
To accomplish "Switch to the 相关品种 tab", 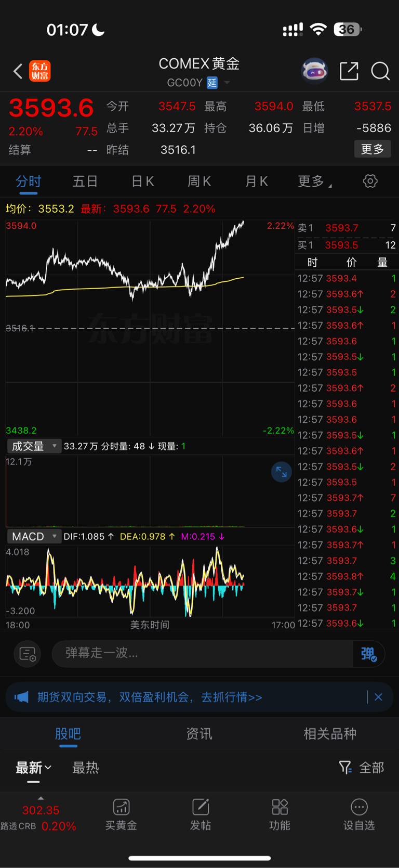I will [x=330, y=734].
